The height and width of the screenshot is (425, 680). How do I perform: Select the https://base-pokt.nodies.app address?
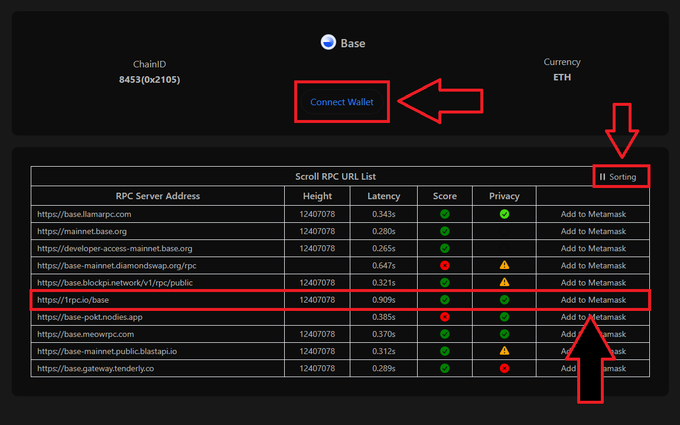(x=90, y=317)
